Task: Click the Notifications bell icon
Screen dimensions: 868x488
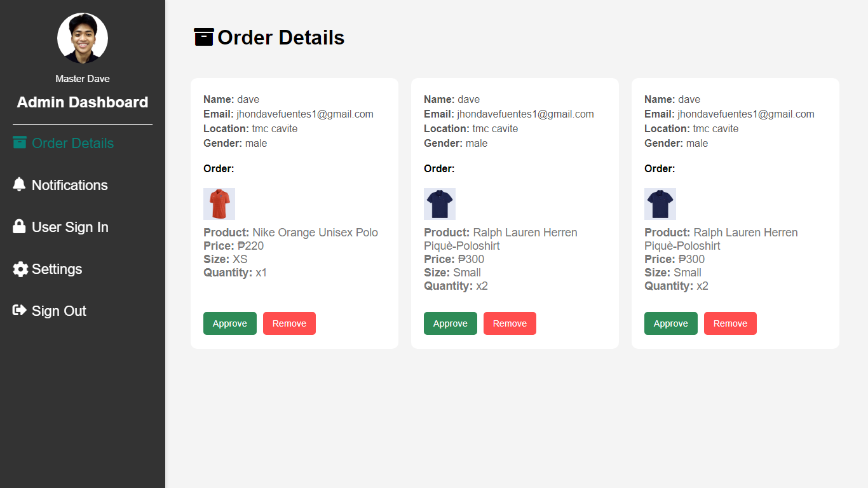Action: tap(19, 184)
